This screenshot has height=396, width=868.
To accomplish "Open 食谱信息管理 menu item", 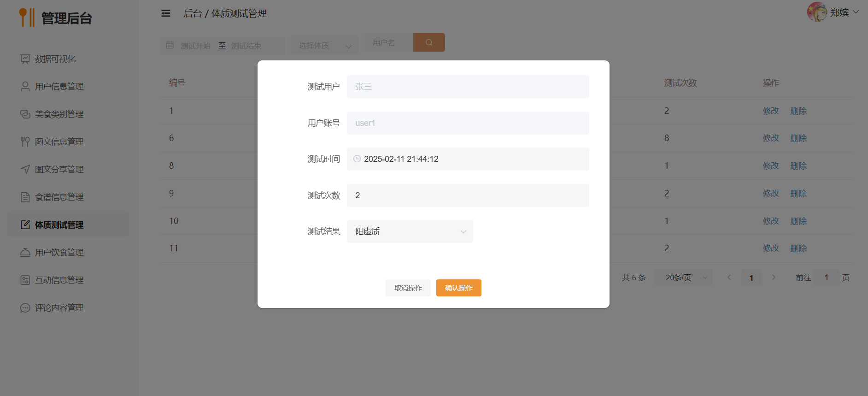I will (68, 197).
